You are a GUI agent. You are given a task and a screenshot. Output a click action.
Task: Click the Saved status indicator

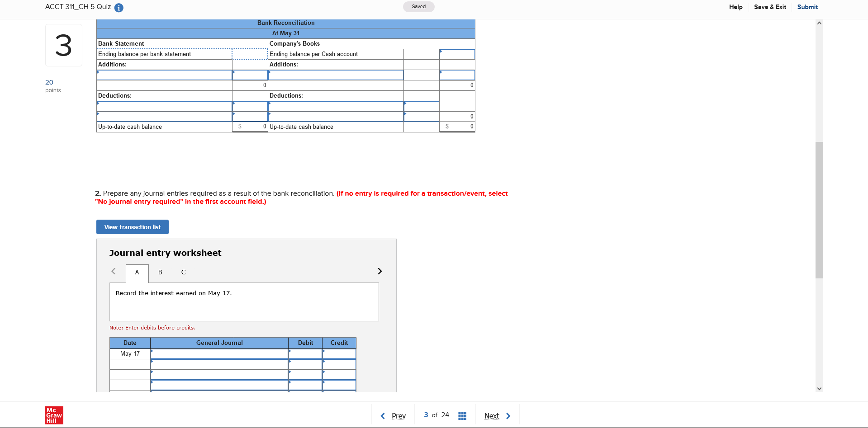tap(418, 6)
